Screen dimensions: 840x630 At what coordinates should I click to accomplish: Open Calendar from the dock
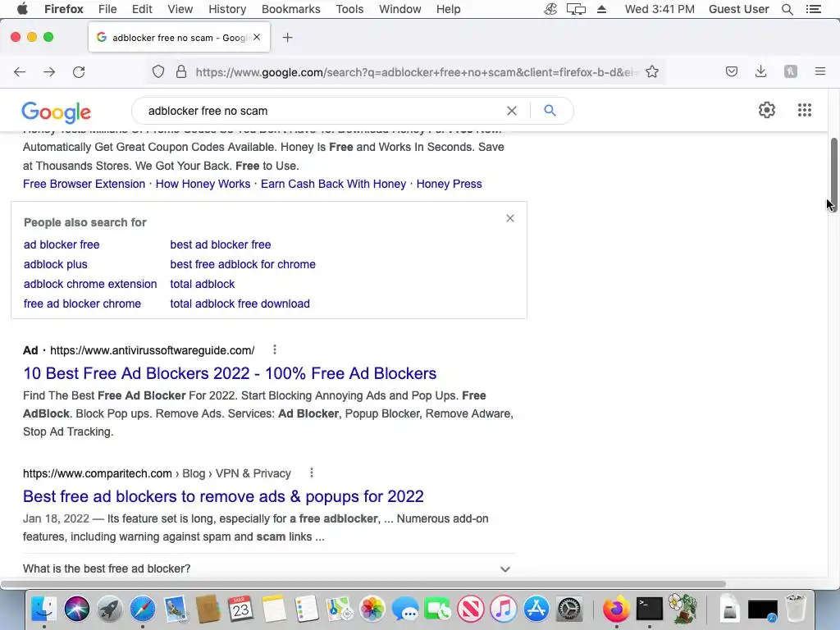coord(240,609)
